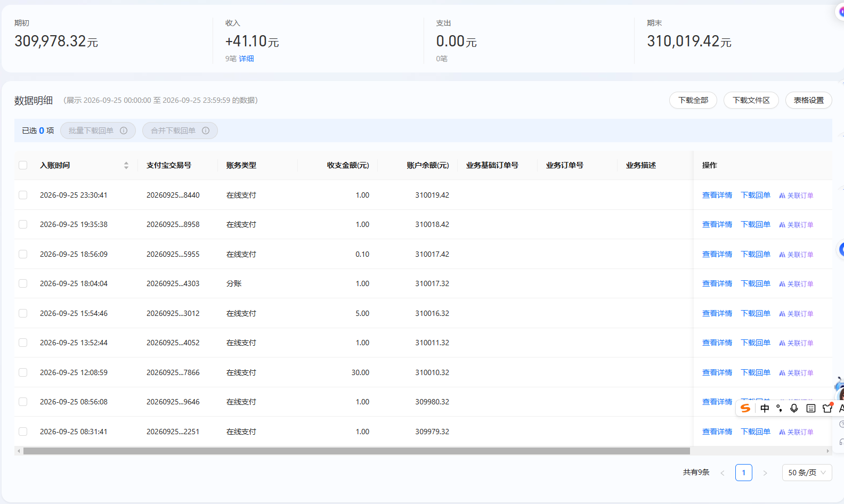Click the 入账时间 sort arrows
Screen dimensions: 844x504
coord(126,166)
